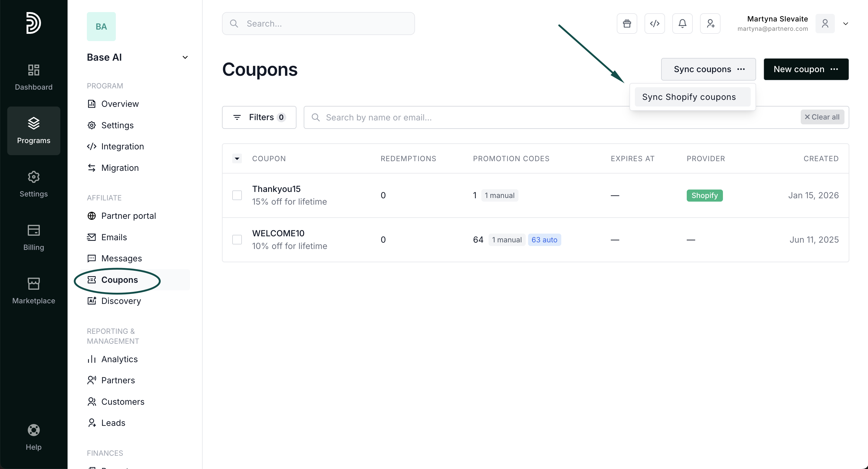Open the developer code icon in header

[x=654, y=24]
